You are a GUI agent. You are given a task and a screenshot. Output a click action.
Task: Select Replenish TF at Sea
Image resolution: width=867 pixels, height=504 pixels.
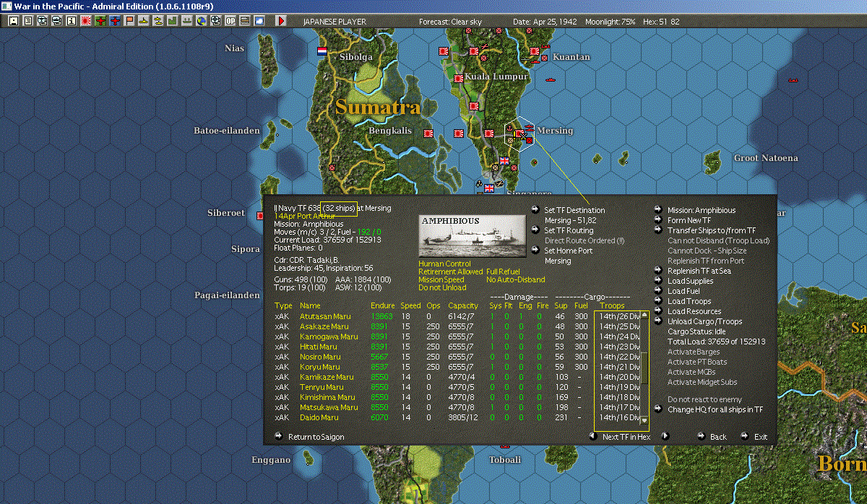pyautogui.click(x=699, y=271)
